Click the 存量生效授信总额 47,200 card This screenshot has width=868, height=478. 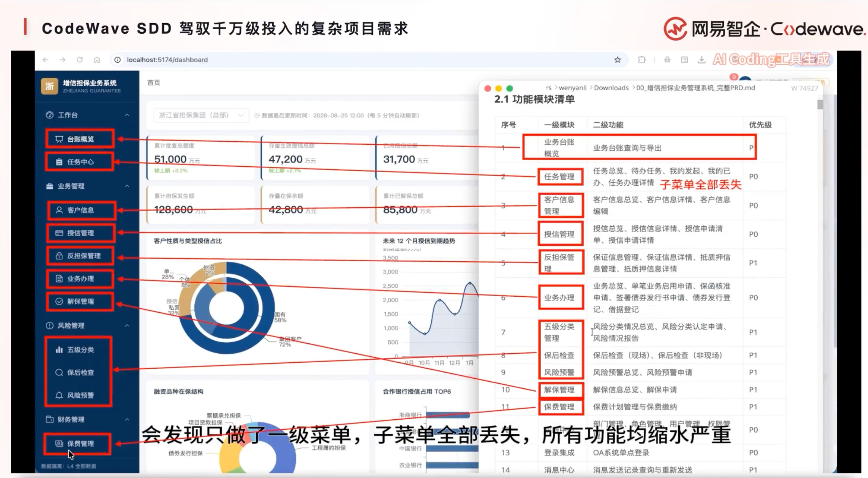[315, 158]
